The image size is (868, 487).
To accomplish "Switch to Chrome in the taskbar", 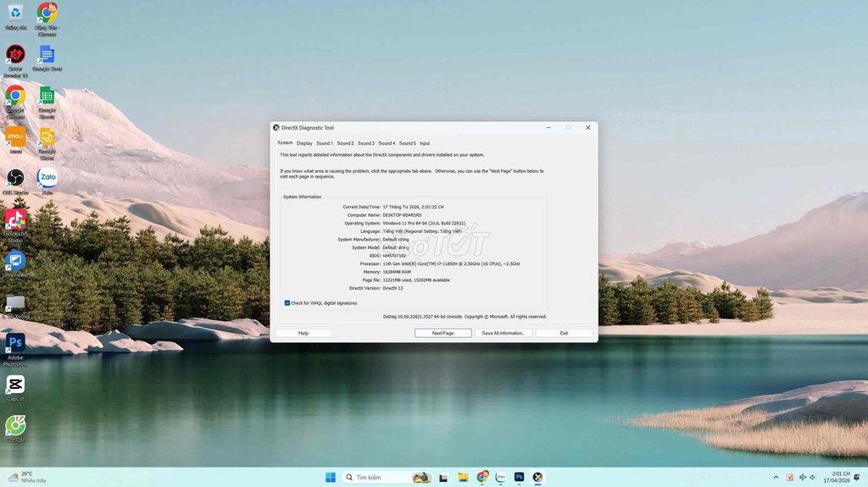I will point(482,477).
